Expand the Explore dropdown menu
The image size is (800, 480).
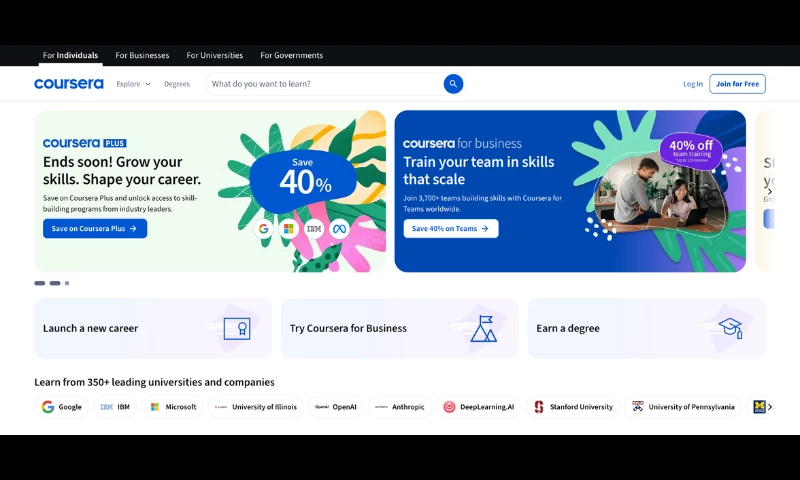point(133,84)
